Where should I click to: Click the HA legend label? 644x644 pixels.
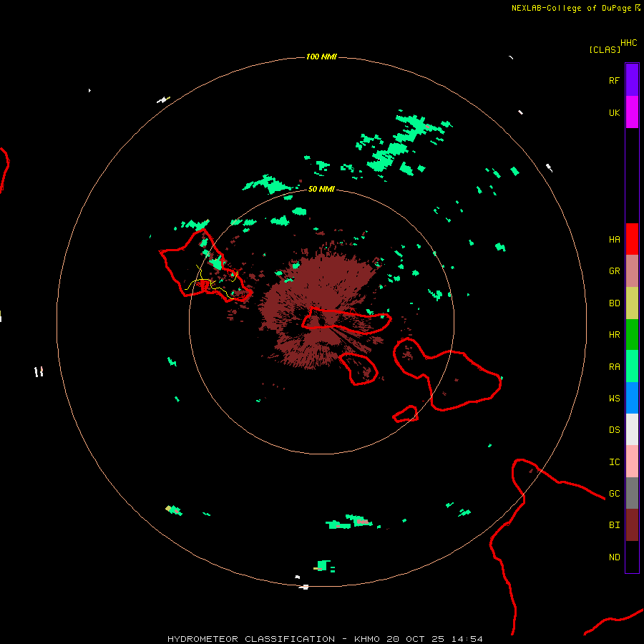pos(614,240)
